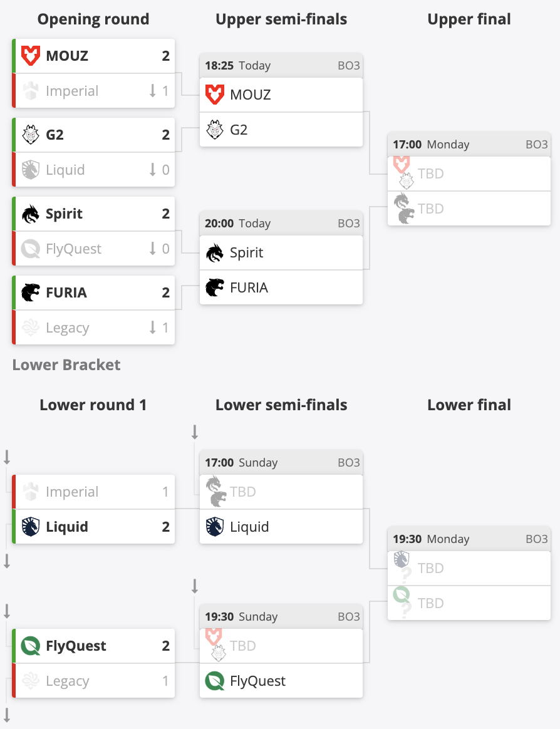This screenshot has width=560, height=729.
Task: Select FlyQuest in lower semi-finals match
Action: tap(281, 681)
